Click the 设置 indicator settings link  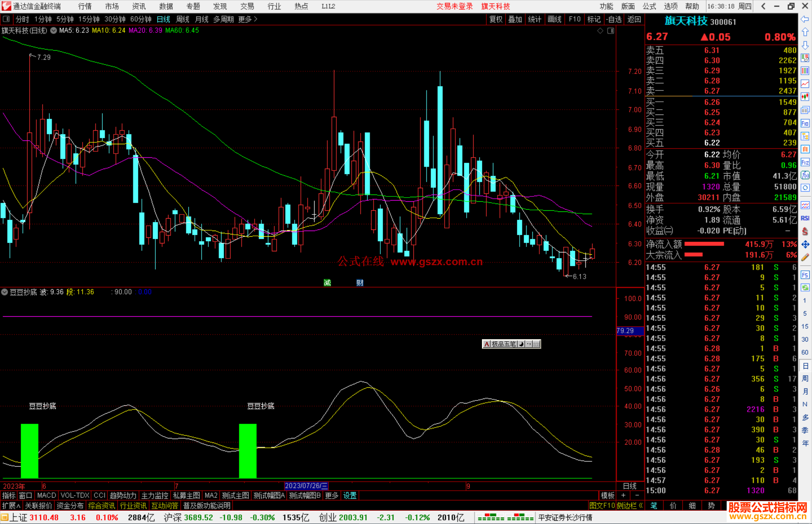[x=350, y=495]
